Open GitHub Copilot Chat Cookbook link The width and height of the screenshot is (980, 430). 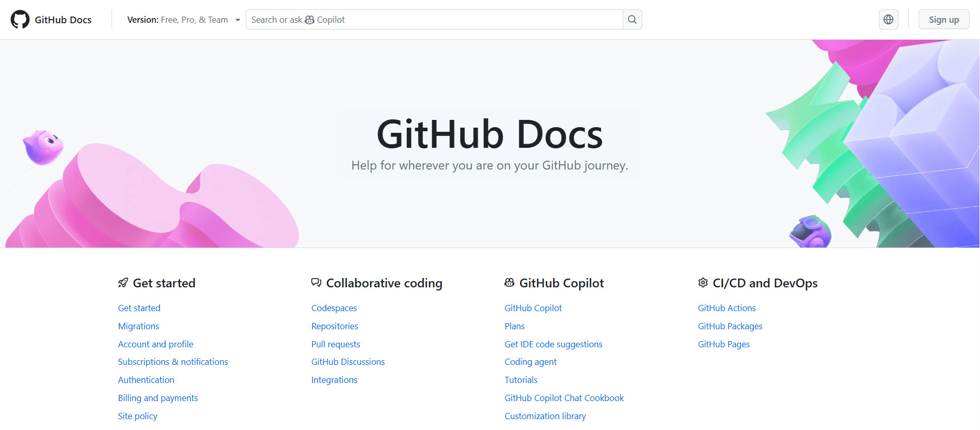(x=564, y=398)
